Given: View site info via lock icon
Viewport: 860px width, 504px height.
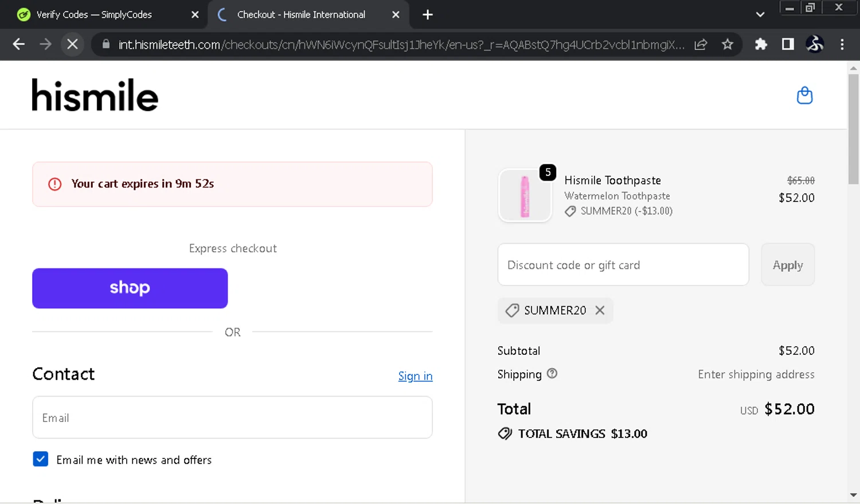Looking at the screenshot, I should pos(105,44).
